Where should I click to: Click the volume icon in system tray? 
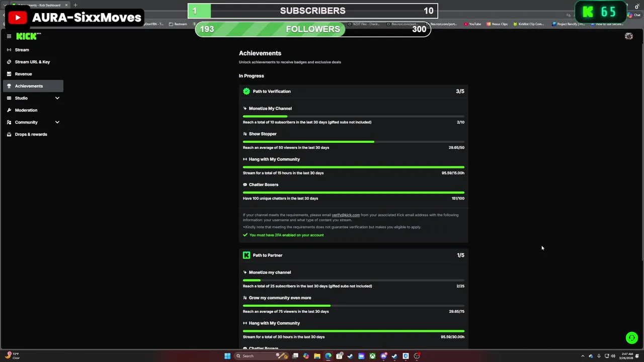click(x=613, y=356)
